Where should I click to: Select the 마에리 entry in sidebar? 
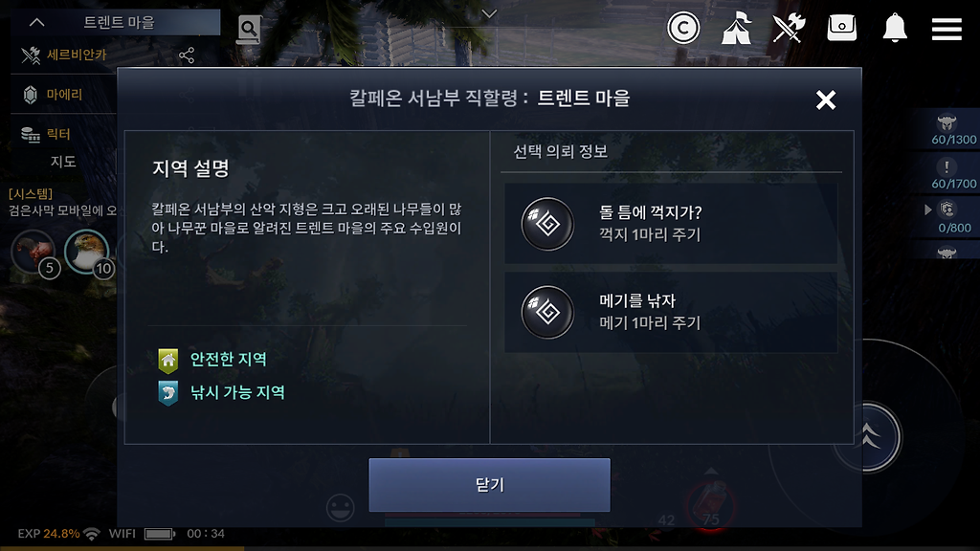pos(63,95)
